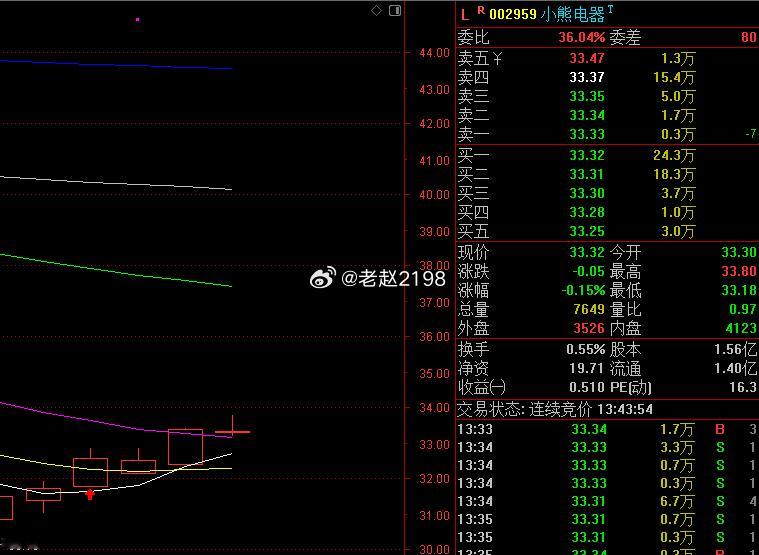Image resolution: width=759 pixels, height=555 pixels.
Task: Open the 小熊电器 stock name
Action: pos(573,15)
